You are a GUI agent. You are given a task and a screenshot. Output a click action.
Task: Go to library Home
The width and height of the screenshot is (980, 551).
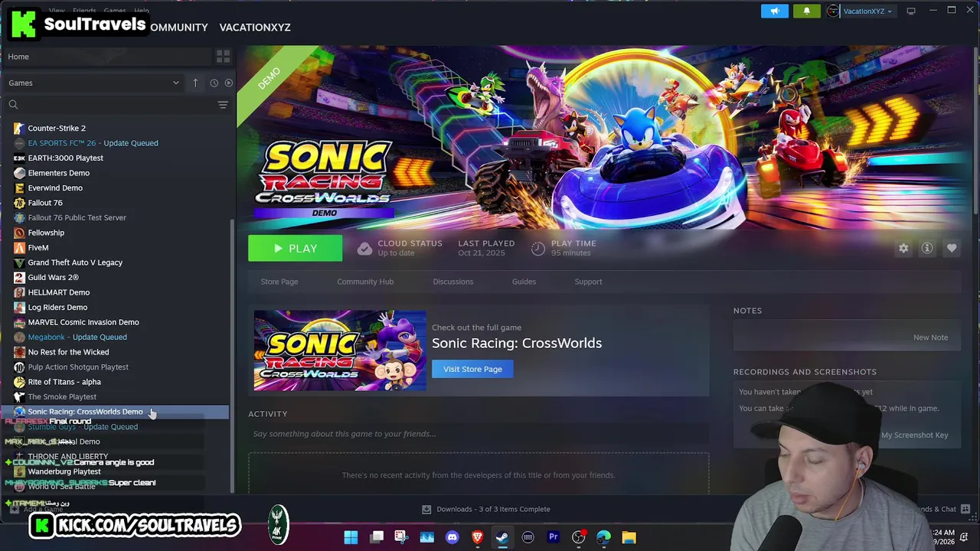tap(18, 57)
